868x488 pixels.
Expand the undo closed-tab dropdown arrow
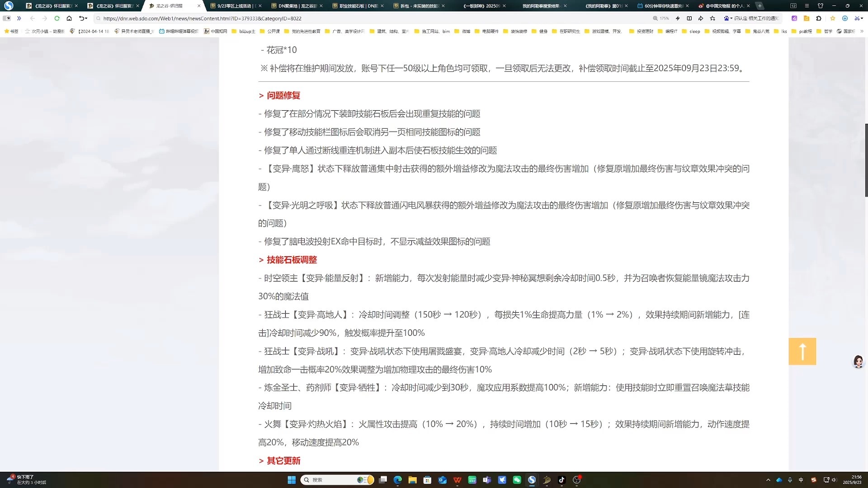click(x=86, y=19)
